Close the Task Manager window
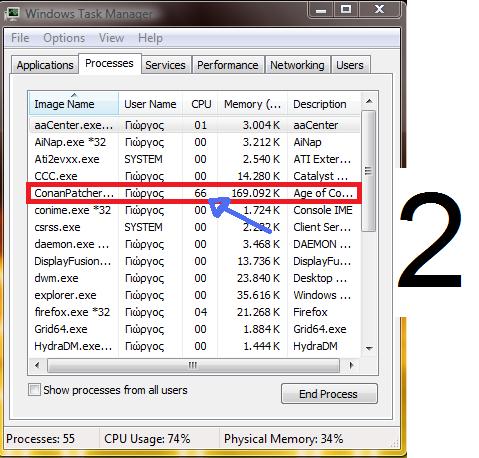 379,10
